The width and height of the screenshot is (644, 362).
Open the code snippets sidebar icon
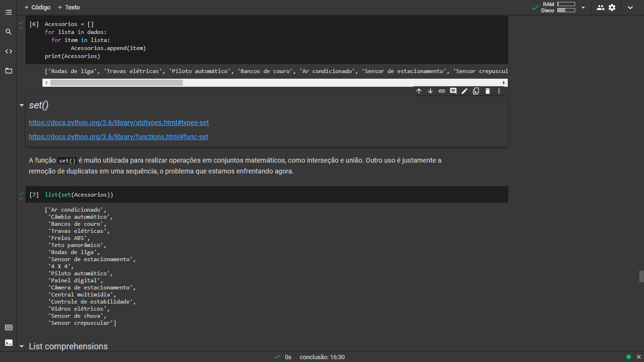tap(8, 51)
